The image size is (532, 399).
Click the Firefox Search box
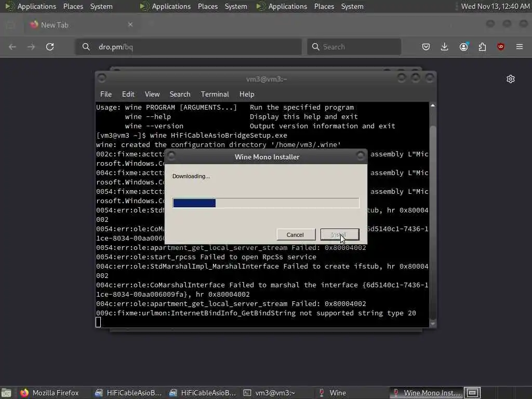[x=354, y=47]
